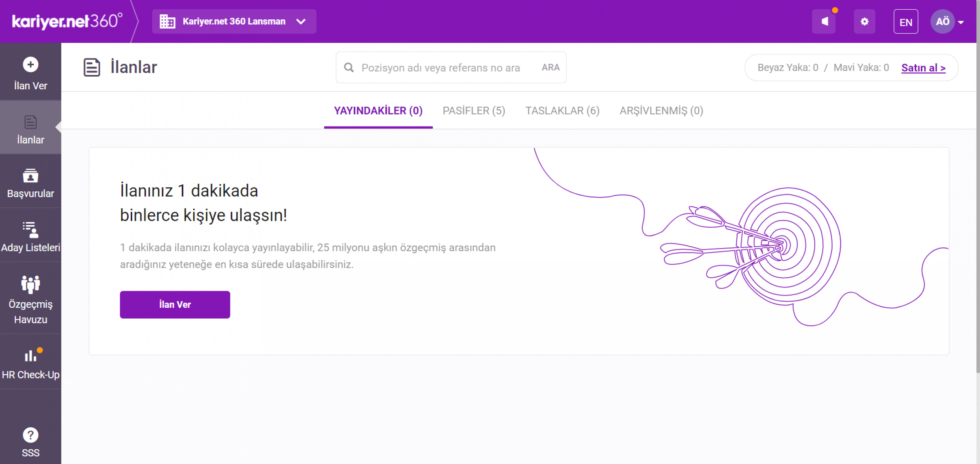Click the kariyer.net 360 logo

(x=67, y=21)
